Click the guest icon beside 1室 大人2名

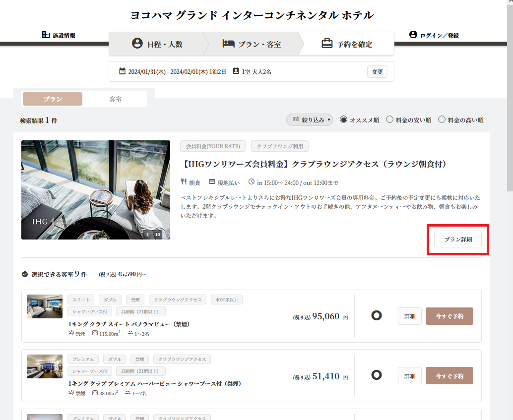tap(236, 71)
